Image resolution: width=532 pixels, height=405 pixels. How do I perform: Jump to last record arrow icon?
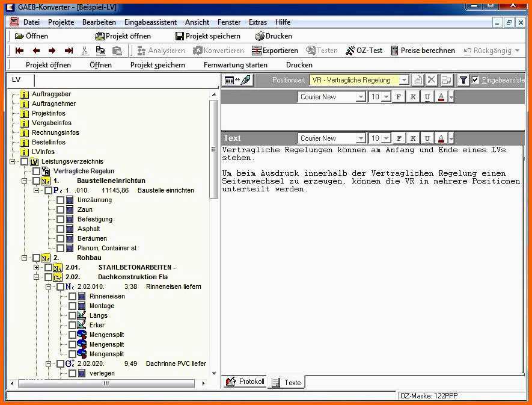[x=69, y=51]
